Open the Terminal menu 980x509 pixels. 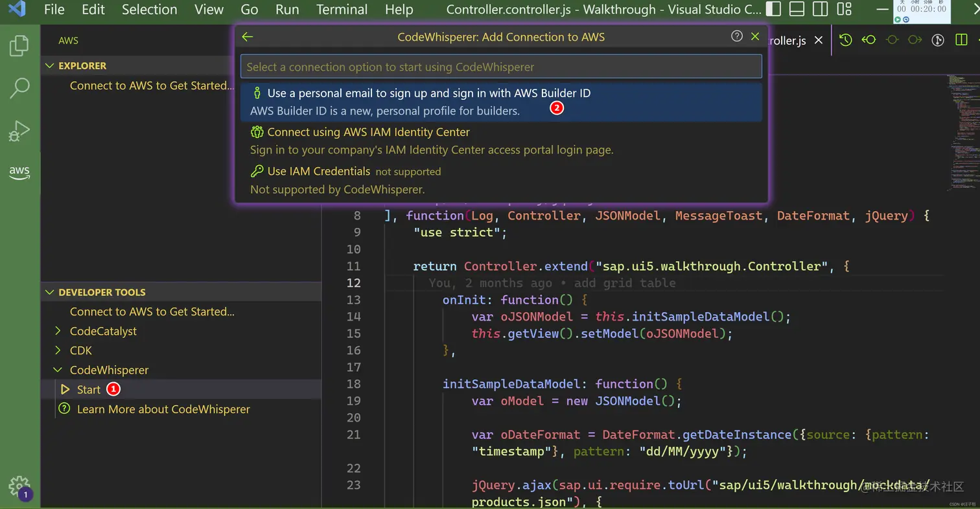[342, 9]
